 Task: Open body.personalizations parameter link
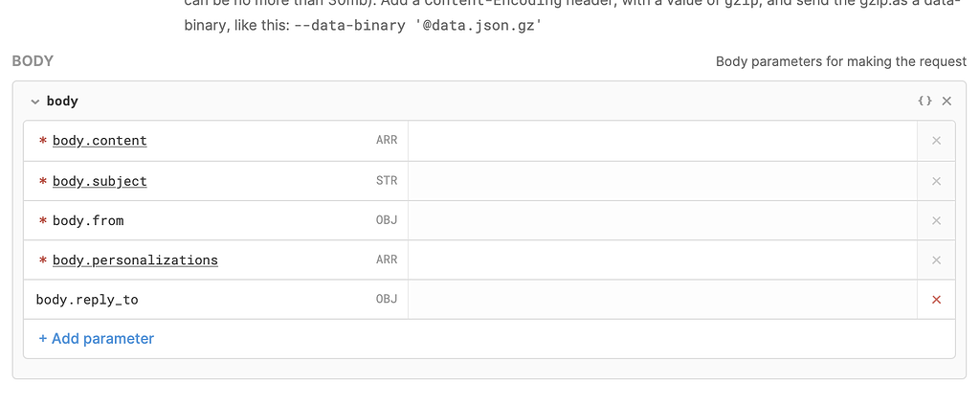click(135, 260)
